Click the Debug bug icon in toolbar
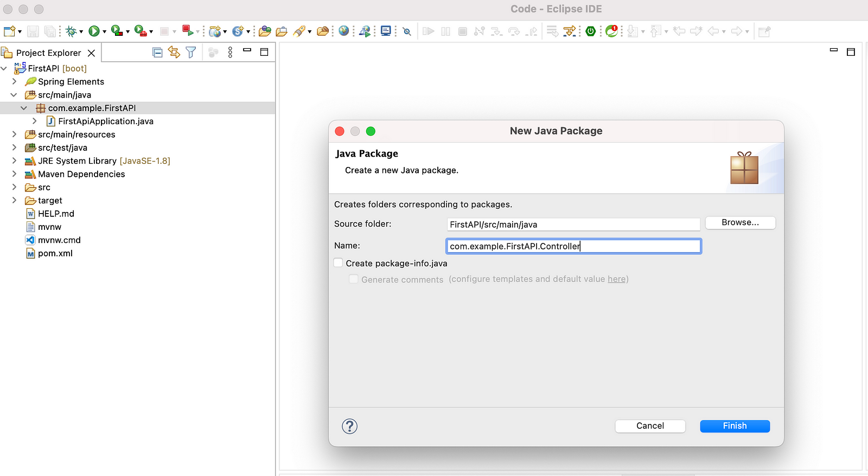 point(71,31)
